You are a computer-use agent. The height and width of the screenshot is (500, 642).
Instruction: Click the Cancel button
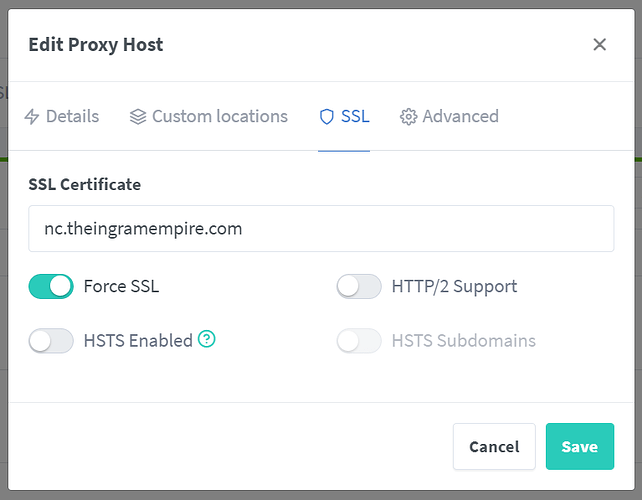click(x=494, y=447)
